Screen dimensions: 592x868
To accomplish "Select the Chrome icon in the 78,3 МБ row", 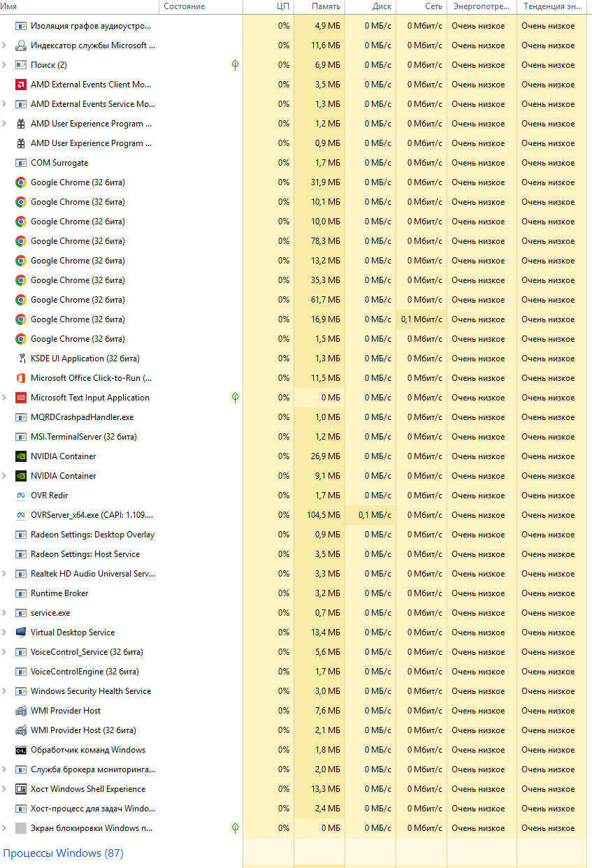I will click(x=21, y=241).
